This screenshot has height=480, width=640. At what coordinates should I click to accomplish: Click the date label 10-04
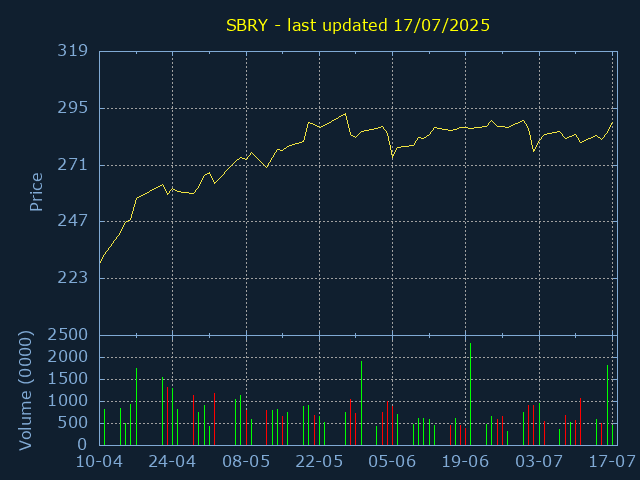pyautogui.click(x=99, y=462)
